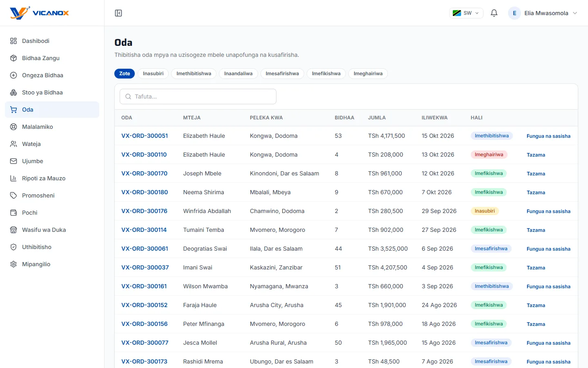Click the Bidhaa Zangu box icon
The height and width of the screenshot is (368, 588).
(x=13, y=58)
